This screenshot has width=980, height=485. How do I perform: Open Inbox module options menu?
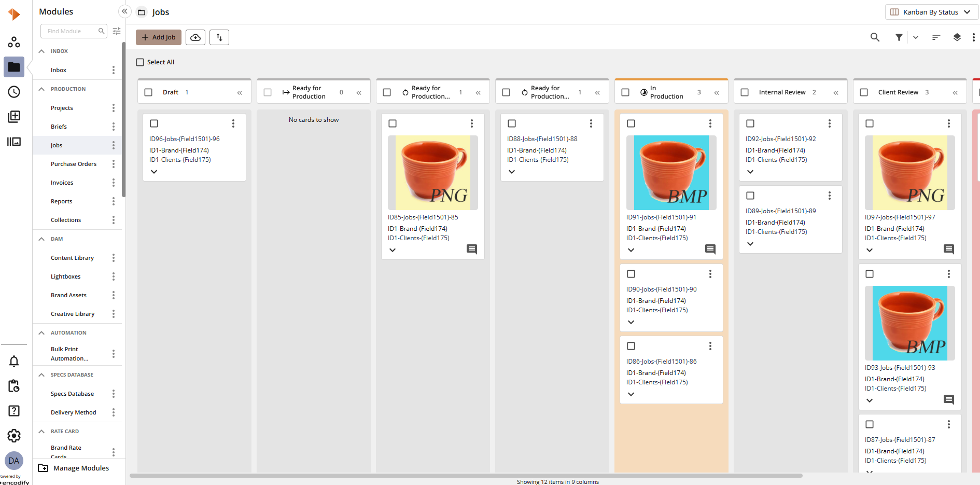pyautogui.click(x=114, y=70)
